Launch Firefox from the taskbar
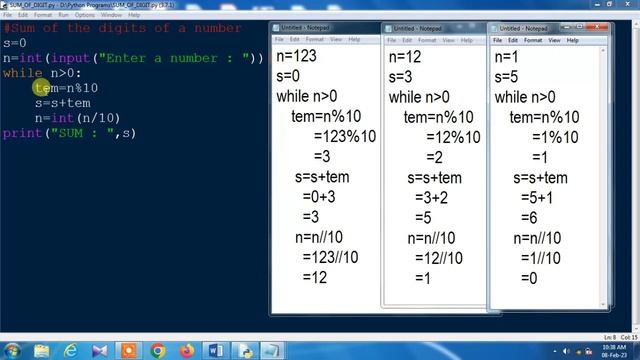Viewport: 640px width, 360px height. 187,351
